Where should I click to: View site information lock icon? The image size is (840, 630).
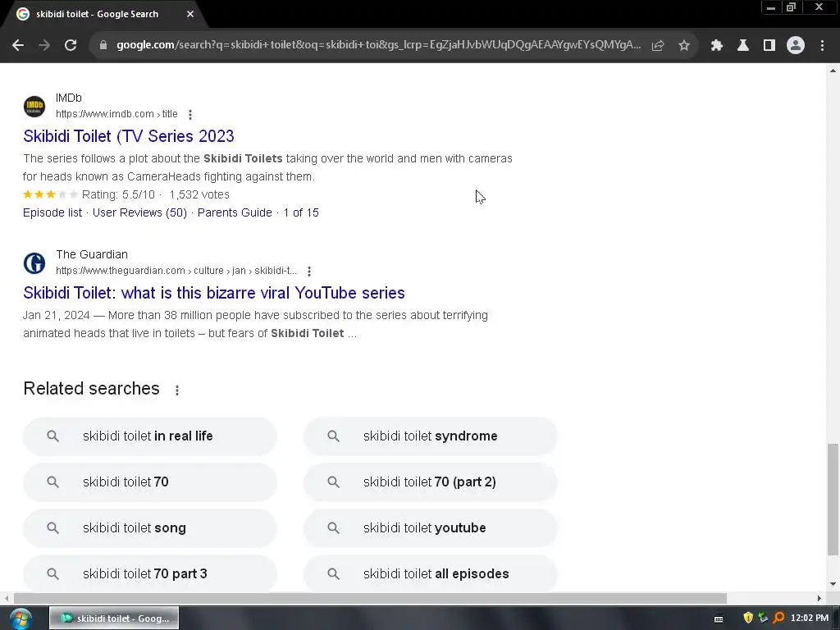pyautogui.click(x=103, y=45)
